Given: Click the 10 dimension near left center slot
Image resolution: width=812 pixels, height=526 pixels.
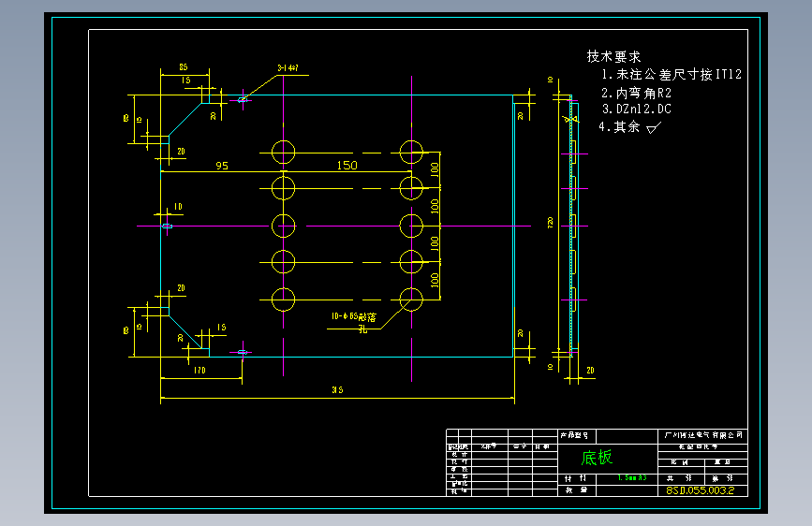Looking at the screenshot, I should (178, 207).
